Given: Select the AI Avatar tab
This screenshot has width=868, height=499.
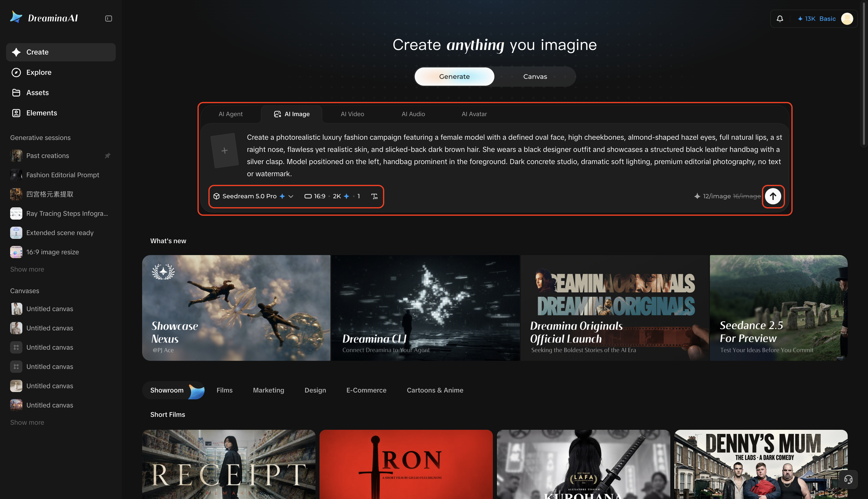Looking at the screenshot, I should point(474,114).
